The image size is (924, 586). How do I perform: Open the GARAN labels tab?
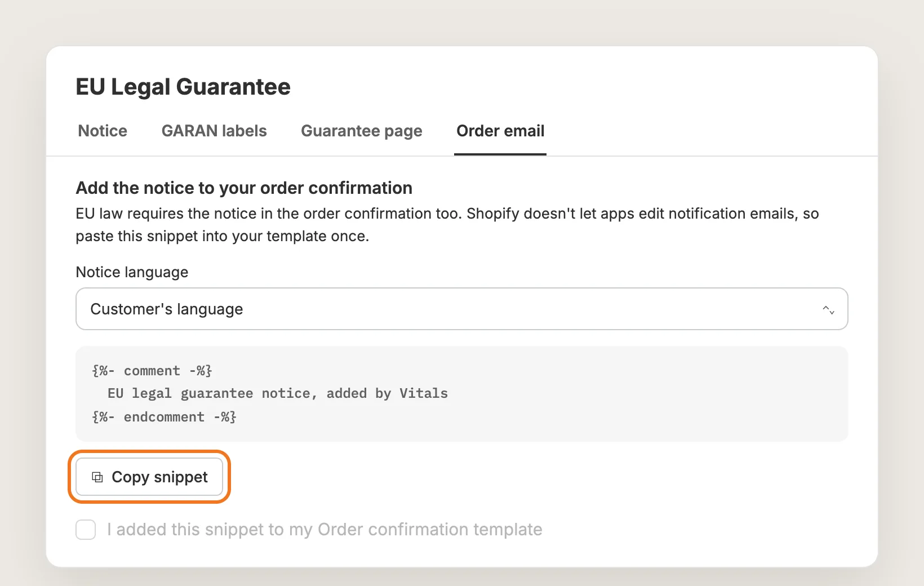[214, 131]
